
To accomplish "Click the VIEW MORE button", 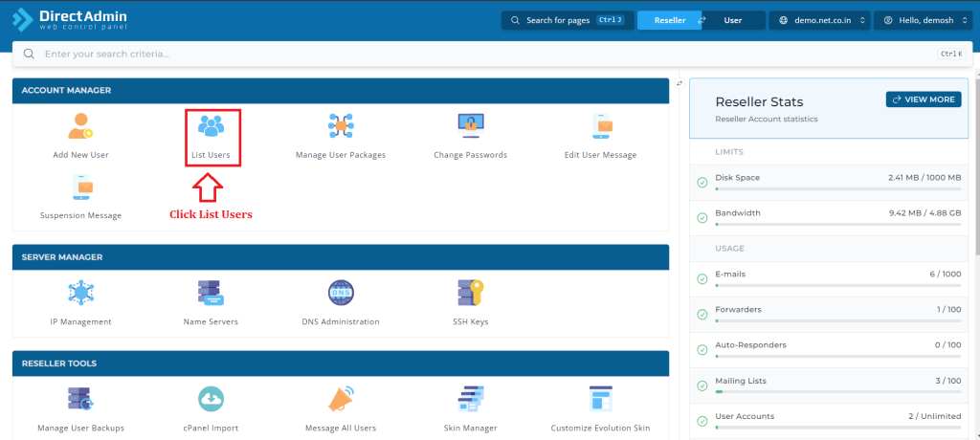I will click(x=924, y=99).
